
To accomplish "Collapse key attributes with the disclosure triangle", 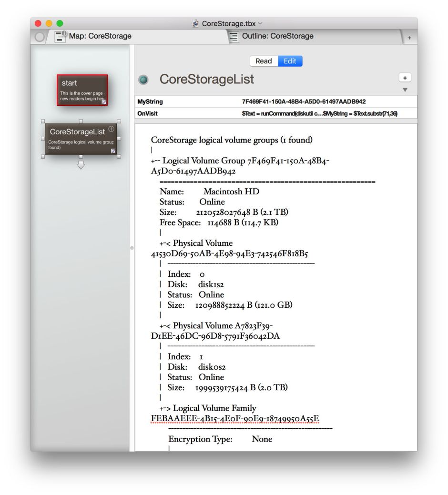I will [x=405, y=90].
